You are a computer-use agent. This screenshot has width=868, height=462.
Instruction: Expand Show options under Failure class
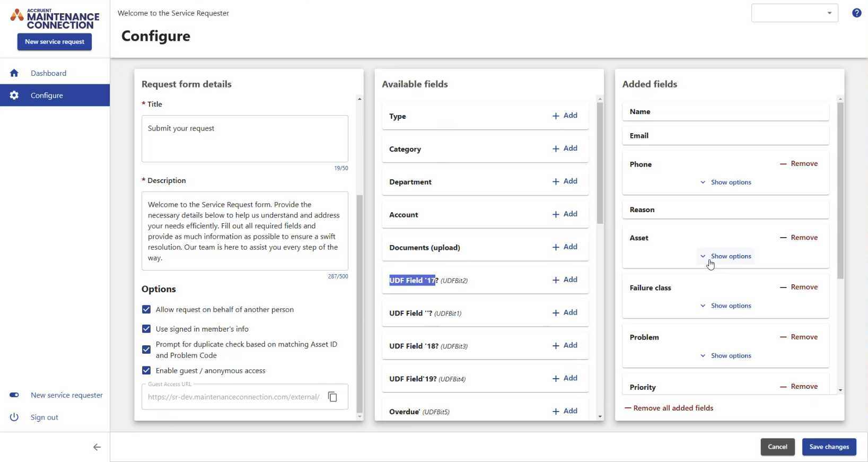(725, 306)
